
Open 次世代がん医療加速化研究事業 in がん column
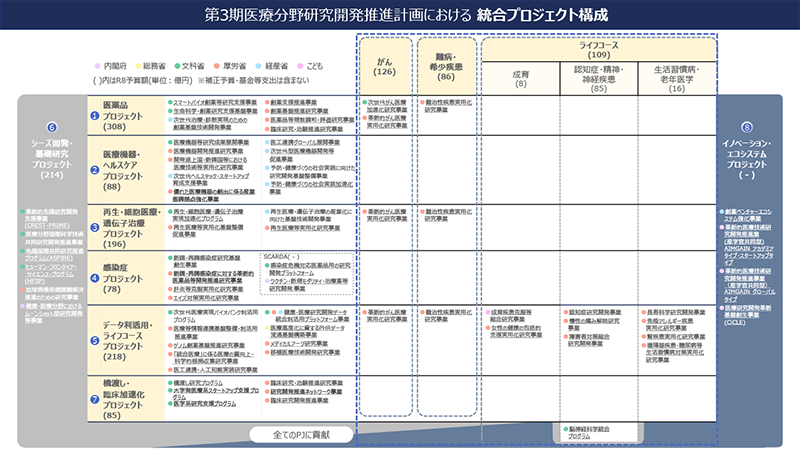click(x=387, y=106)
